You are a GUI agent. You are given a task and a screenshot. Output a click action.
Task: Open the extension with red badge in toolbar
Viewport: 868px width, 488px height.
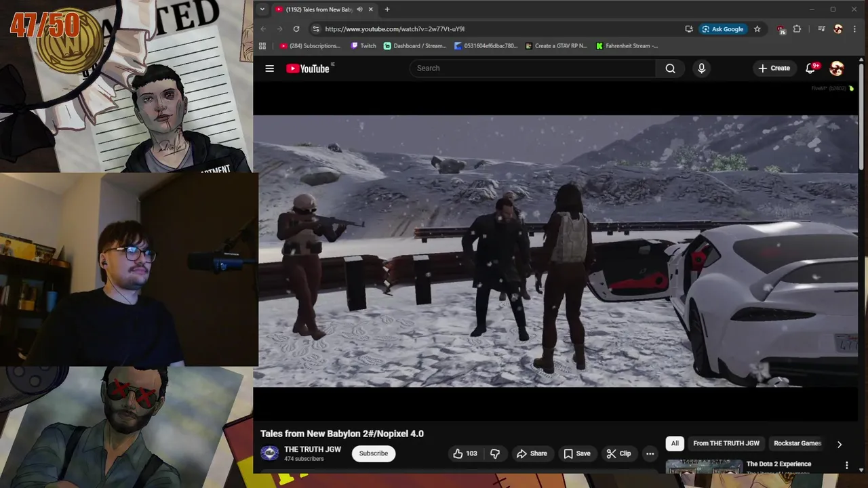point(781,29)
